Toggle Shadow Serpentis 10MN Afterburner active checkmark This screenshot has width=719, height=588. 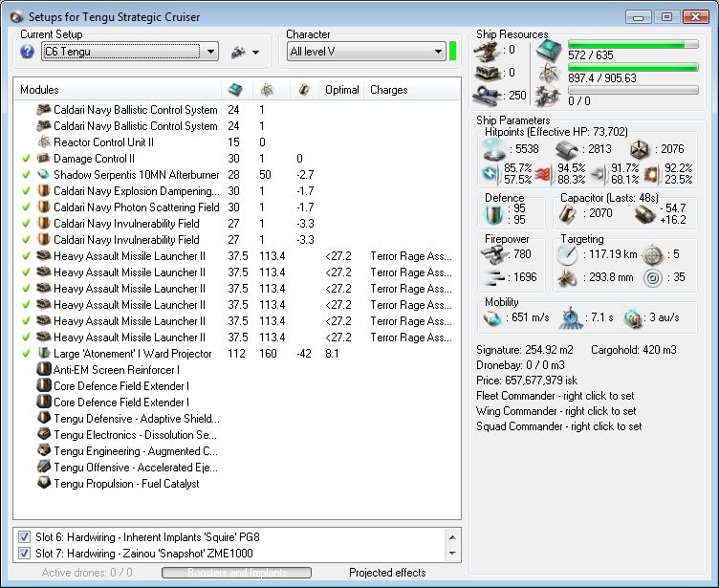tap(26, 175)
